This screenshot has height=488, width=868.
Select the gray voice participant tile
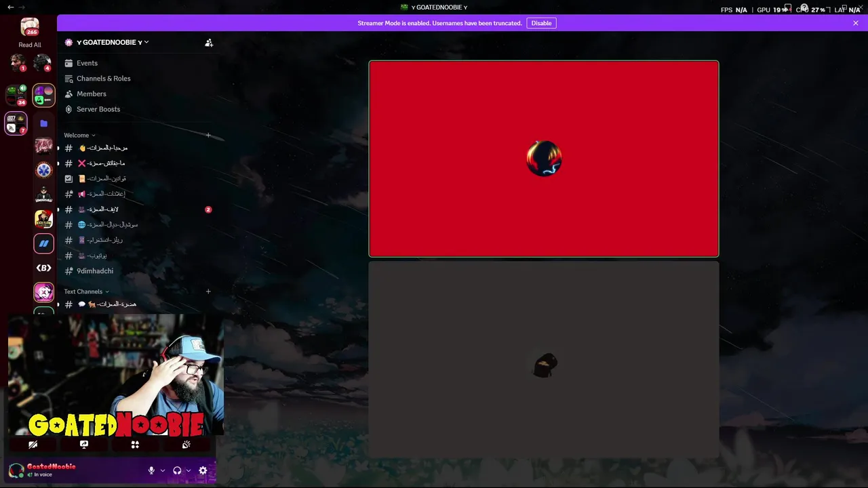(x=544, y=360)
